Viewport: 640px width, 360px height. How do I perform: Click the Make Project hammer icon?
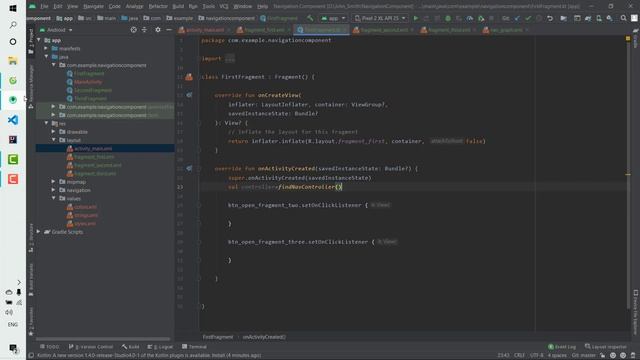tap(310, 18)
